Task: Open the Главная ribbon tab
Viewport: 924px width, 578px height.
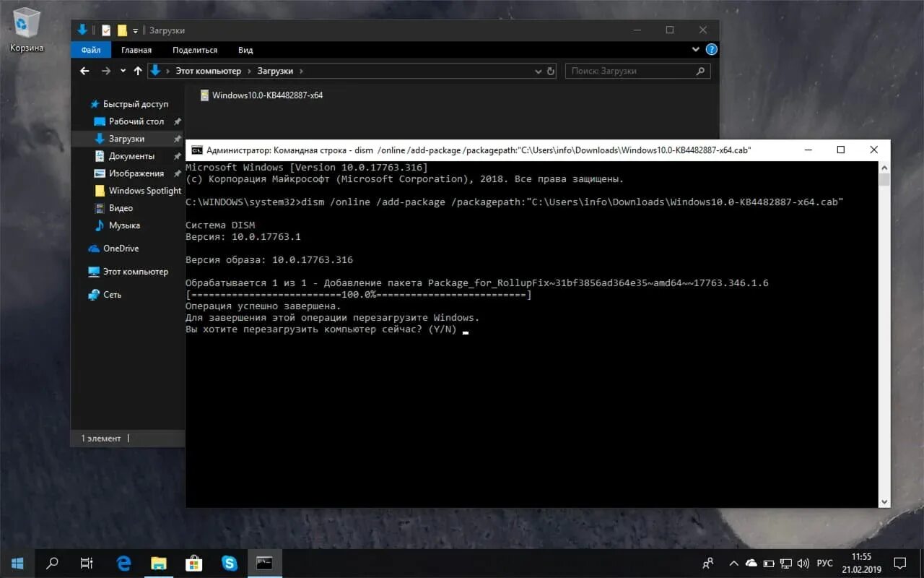Action: [x=136, y=50]
